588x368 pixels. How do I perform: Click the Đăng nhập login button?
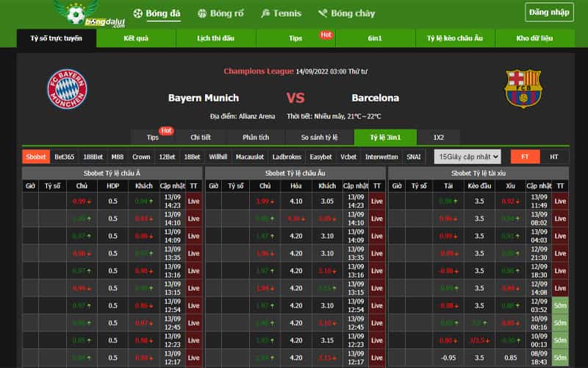(549, 13)
